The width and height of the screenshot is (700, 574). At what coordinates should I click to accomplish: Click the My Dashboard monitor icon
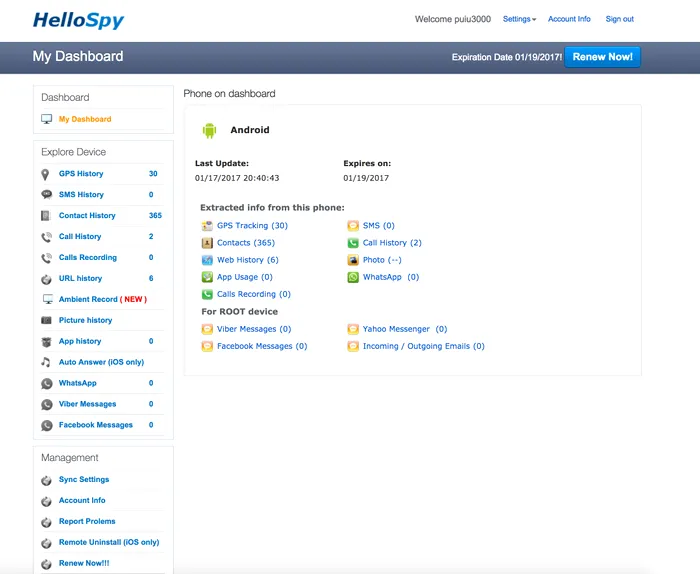(46, 119)
